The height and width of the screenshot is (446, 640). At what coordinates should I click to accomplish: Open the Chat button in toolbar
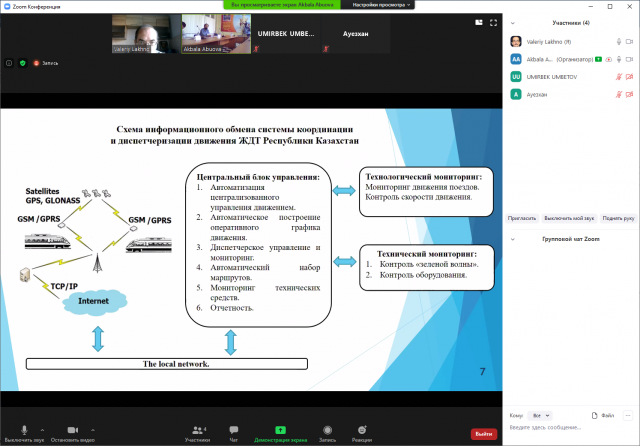(233, 433)
